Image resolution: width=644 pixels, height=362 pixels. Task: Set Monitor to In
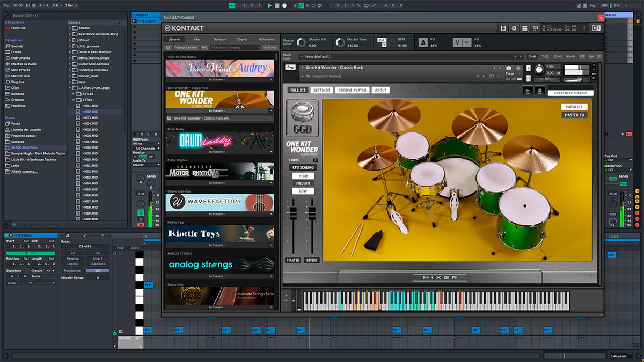135,157
